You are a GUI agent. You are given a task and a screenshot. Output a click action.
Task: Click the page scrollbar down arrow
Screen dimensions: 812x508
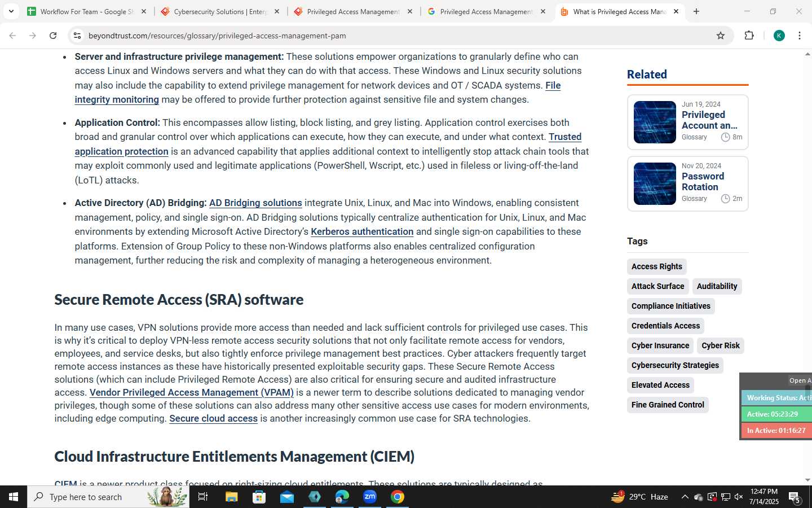(807, 480)
